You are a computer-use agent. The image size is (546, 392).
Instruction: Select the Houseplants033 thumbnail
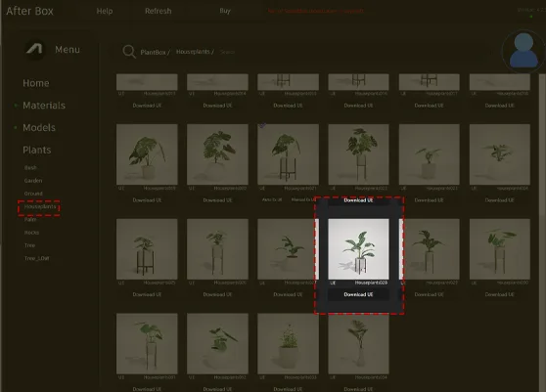pyautogui.click(x=288, y=344)
